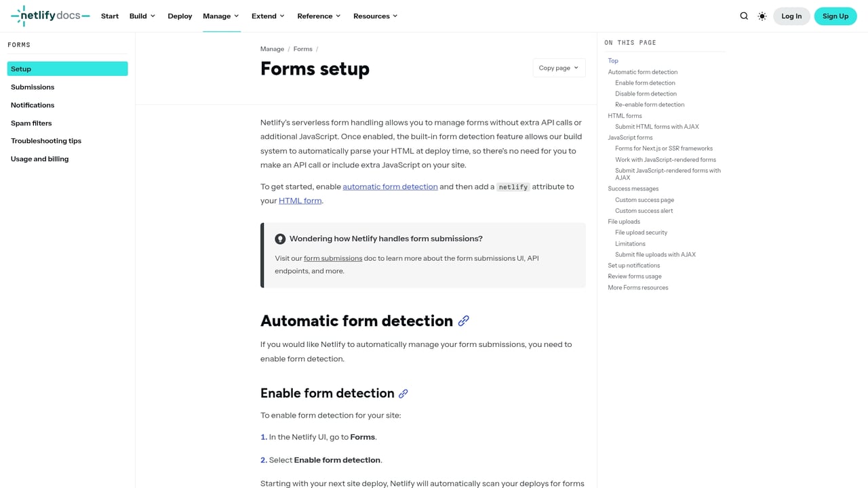The height and width of the screenshot is (488, 868).
Task: Copy anchor link for Enable form detection heading
Action: click(403, 393)
